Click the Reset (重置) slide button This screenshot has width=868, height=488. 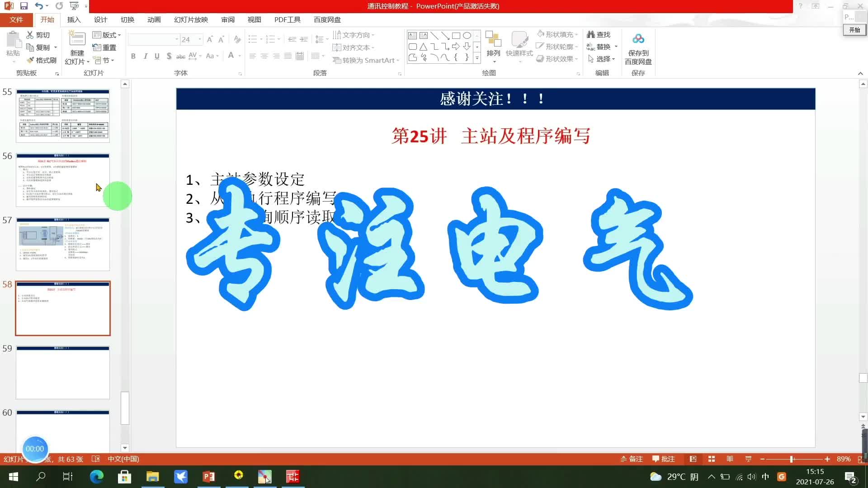coord(104,47)
